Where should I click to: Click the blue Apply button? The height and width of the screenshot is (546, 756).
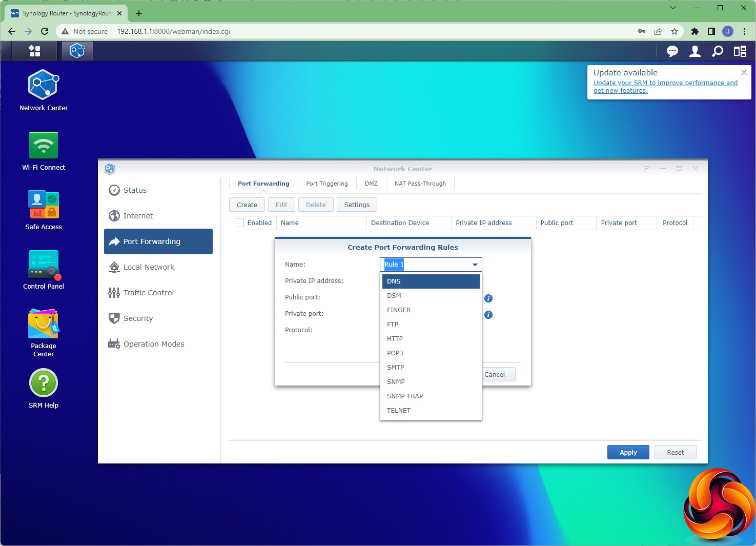click(x=628, y=452)
